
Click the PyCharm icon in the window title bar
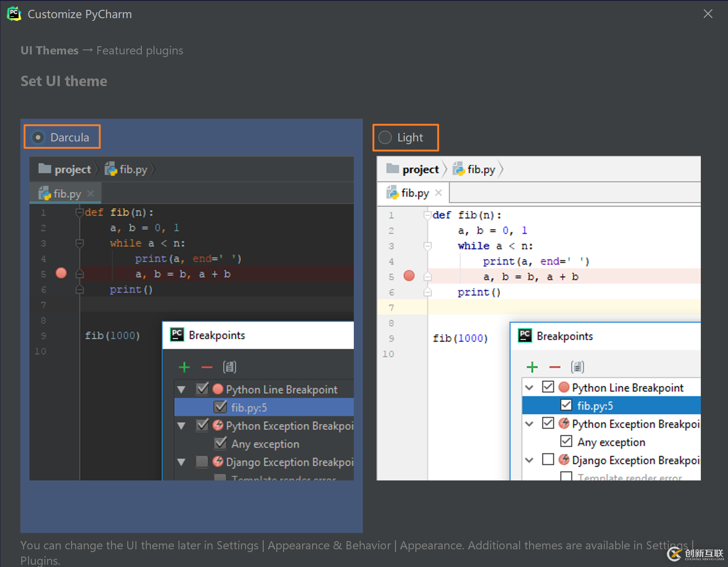tap(14, 14)
